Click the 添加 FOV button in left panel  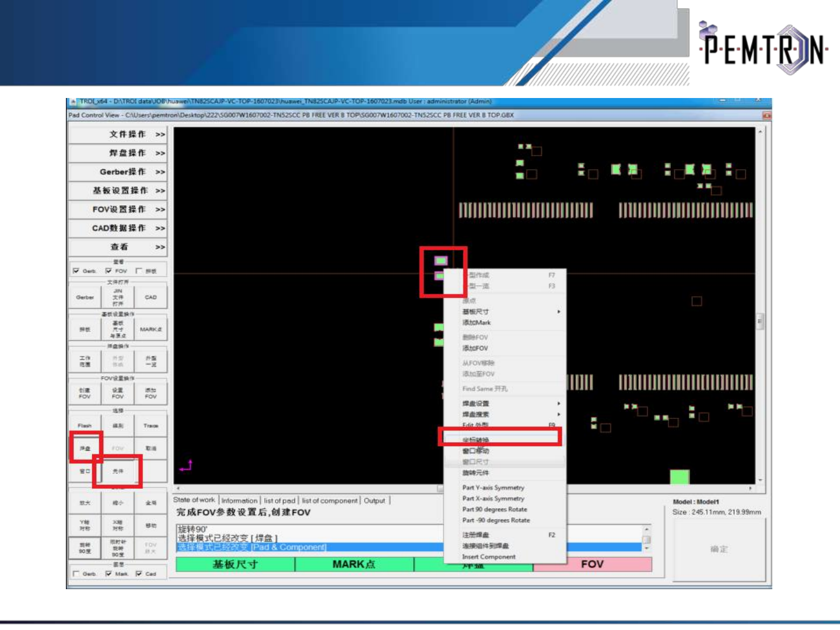coord(150,394)
